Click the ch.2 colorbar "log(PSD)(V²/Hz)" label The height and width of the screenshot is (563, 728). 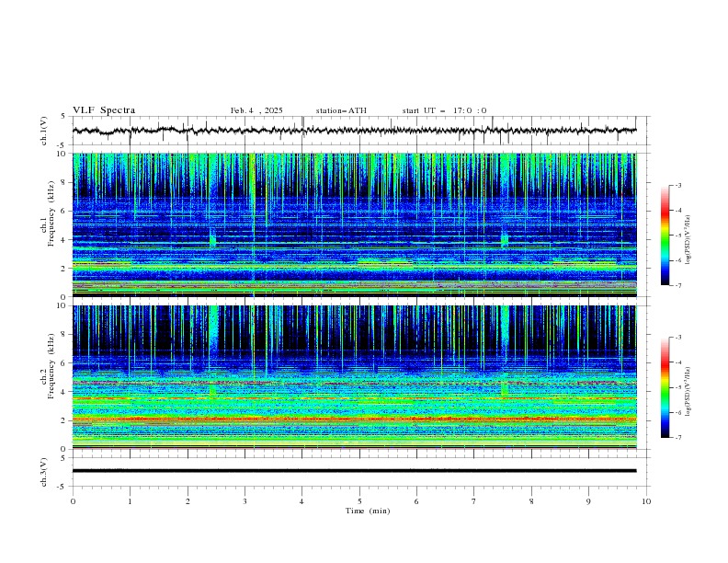[688, 392]
